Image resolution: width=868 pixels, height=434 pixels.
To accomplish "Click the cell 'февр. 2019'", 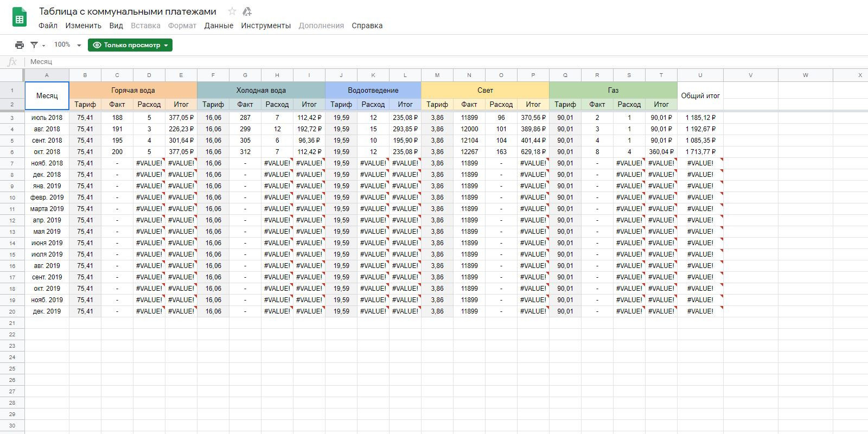I will tap(47, 197).
